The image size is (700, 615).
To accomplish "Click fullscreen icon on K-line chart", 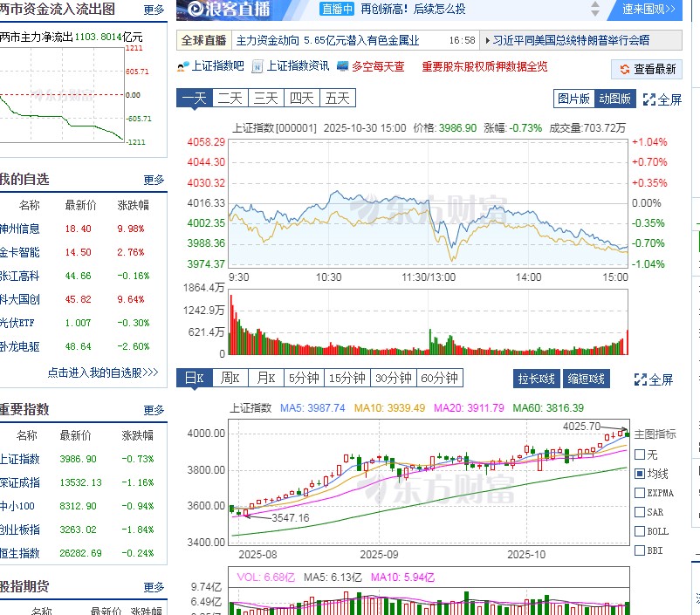I will (x=642, y=379).
